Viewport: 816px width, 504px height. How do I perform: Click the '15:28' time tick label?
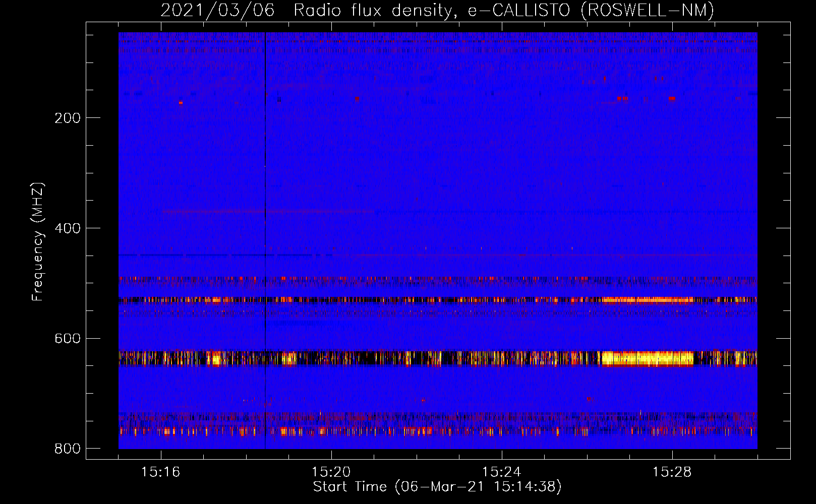(672, 472)
